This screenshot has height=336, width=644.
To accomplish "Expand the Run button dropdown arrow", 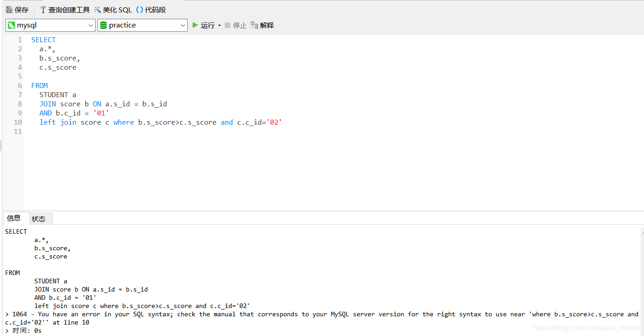I will (219, 25).
